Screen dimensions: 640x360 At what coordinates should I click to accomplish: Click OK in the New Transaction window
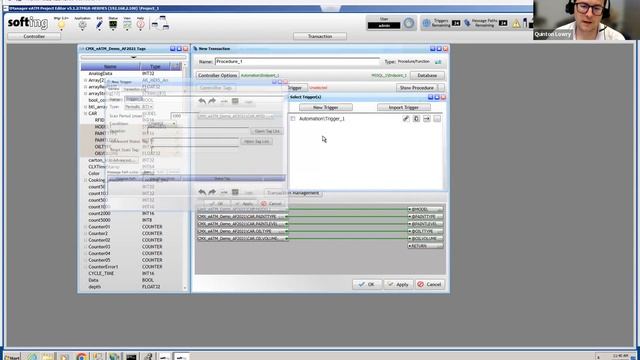[367, 284]
